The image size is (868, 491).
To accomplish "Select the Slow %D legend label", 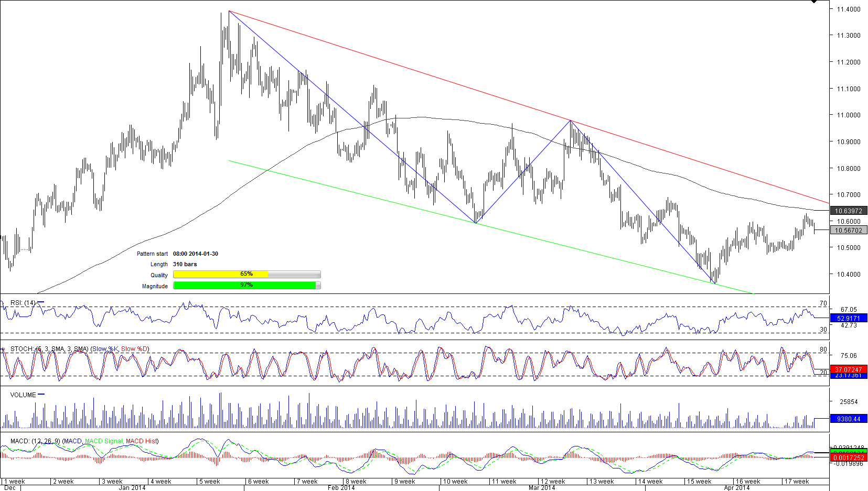I will coord(134,349).
